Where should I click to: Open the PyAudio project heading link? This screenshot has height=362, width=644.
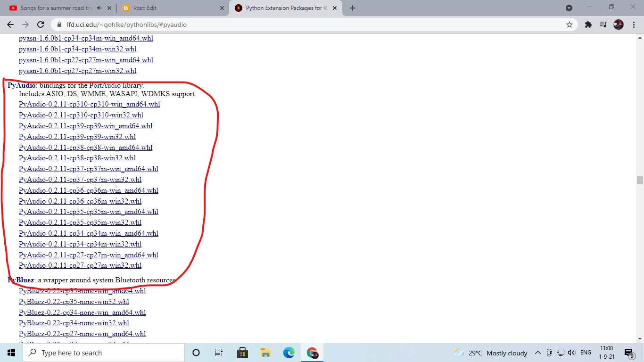click(x=22, y=85)
